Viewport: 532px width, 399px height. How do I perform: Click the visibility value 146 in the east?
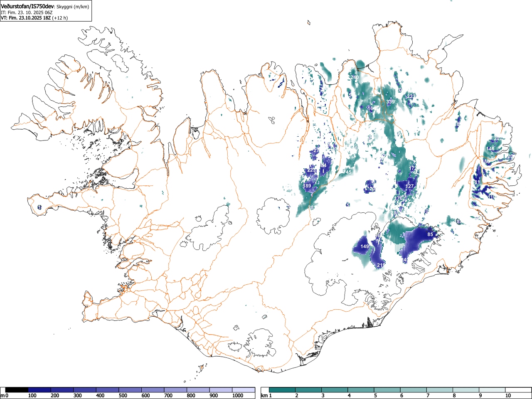coord(490,149)
